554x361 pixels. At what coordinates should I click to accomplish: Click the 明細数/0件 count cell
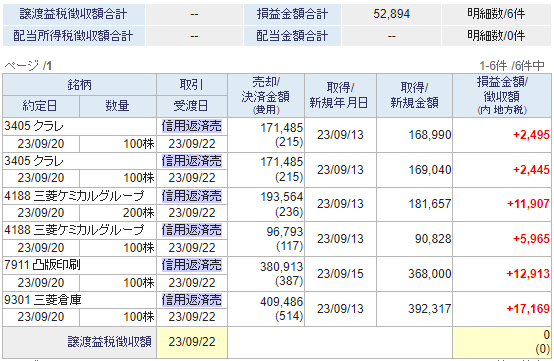(x=496, y=36)
